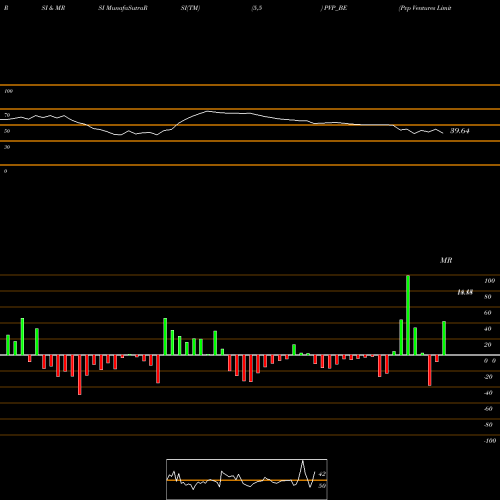Click the end of the RSI line
Viewport: 500px width, 500px height.
coord(443,133)
